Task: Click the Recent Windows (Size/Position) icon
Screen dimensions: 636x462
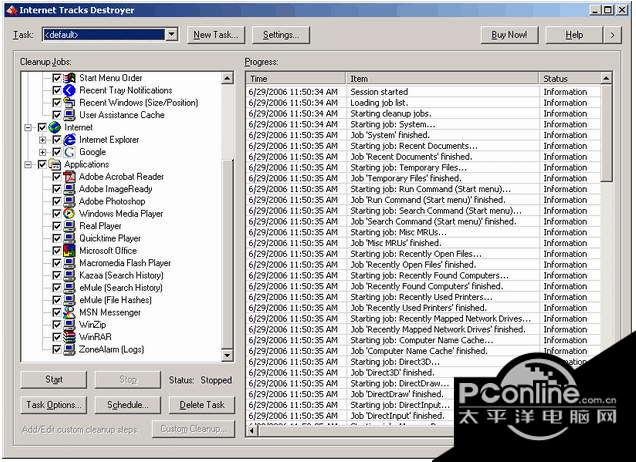Action: pos(70,102)
